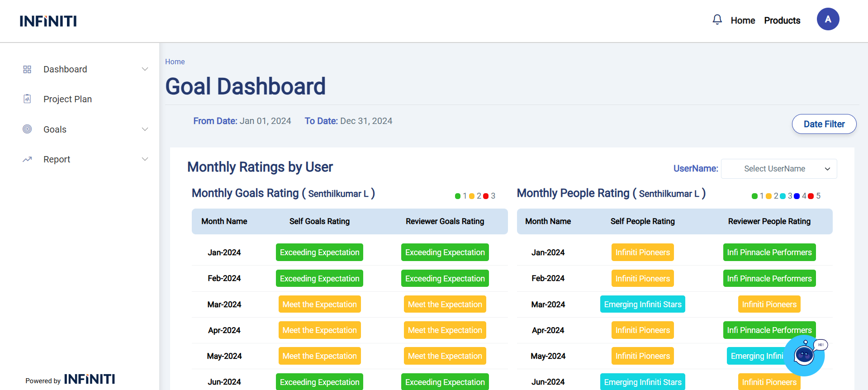Open Products in top navigation
This screenshot has width=868, height=390.
click(782, 20)
